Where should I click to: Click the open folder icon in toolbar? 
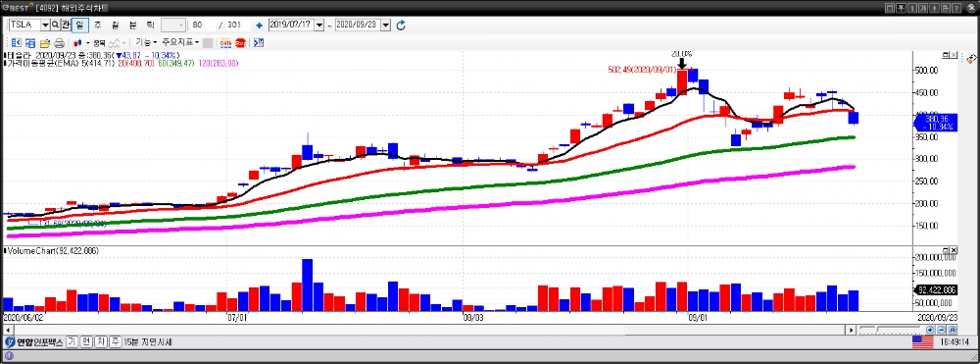click(45, 42)
